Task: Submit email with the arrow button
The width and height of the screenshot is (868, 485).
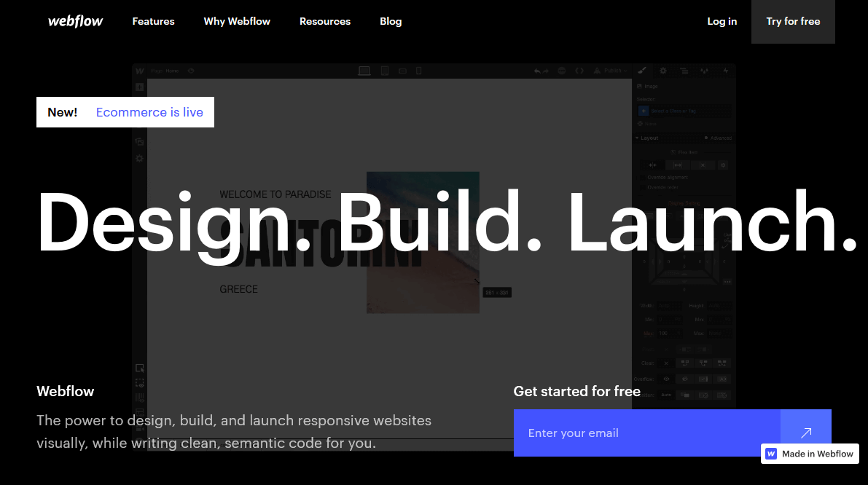Action: pyautogui.click(x=806, y=433)
